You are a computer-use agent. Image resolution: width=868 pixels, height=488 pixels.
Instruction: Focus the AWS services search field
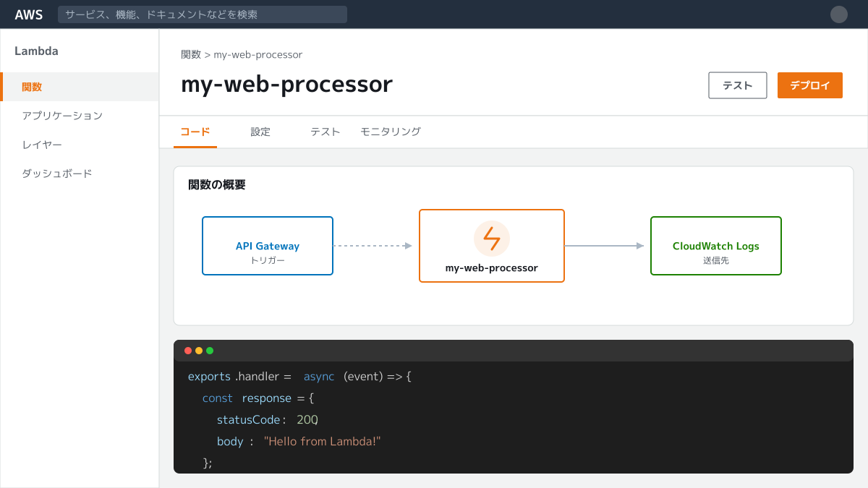point(203,14)
